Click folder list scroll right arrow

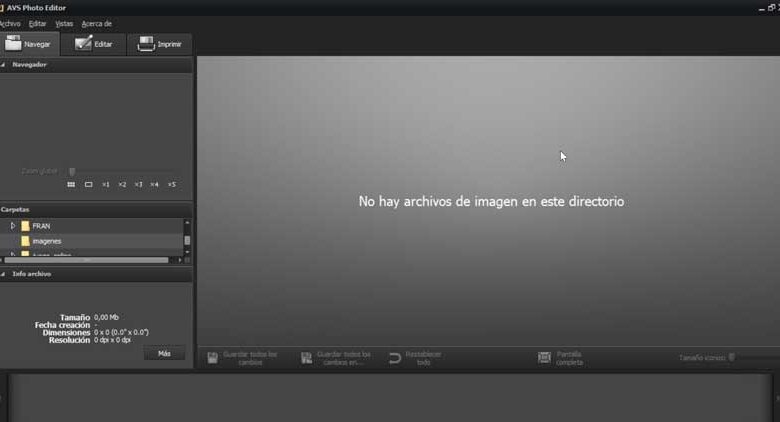(180, 260)
